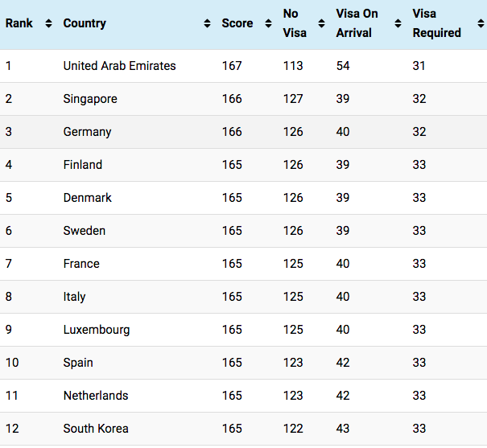The width and height of the screenshot is (487, 448).
Task: Select the Denmark row entry
Action: (x=87, y=198)
